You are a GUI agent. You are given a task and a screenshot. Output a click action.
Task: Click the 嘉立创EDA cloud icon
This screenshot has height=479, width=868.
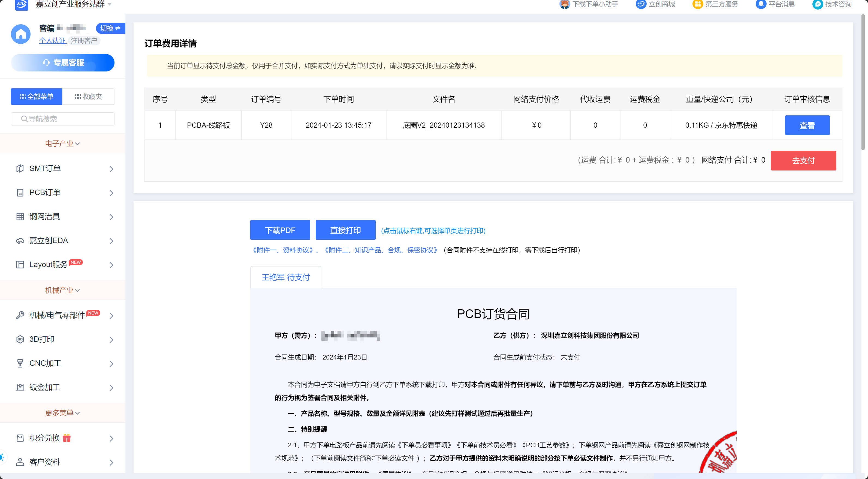tap(20, 241)
